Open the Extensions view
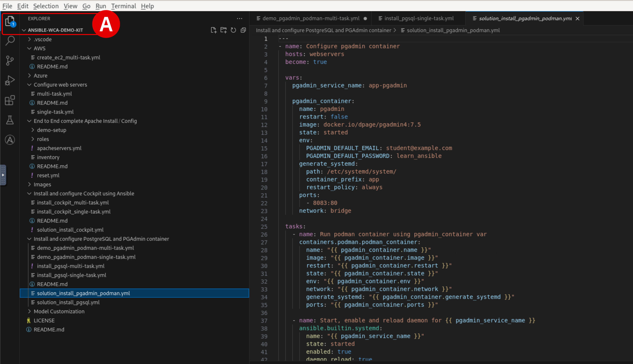 pyautogui.click(x=10, y=100)
